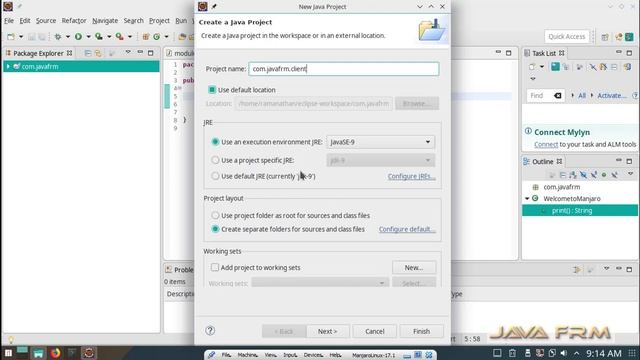Open the JavaSE-9 execution environment dropdown
640x360 pixels.
(x=380, y=142)
